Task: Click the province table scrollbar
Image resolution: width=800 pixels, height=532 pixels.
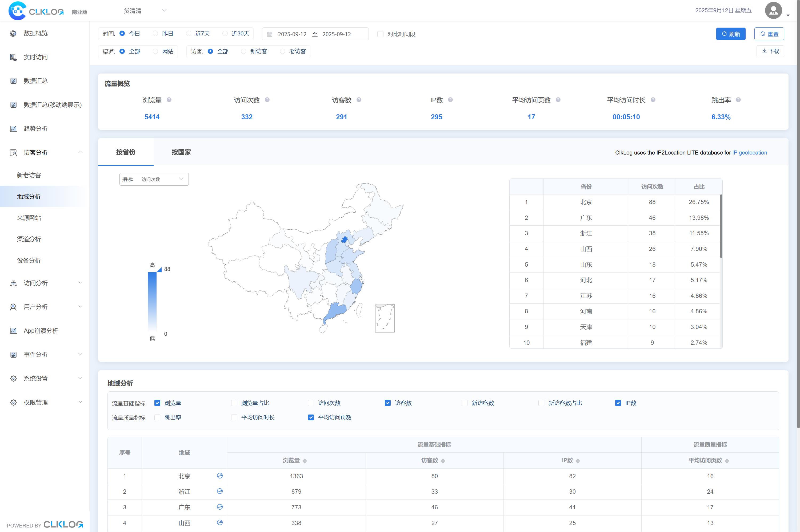Action: 721,226
